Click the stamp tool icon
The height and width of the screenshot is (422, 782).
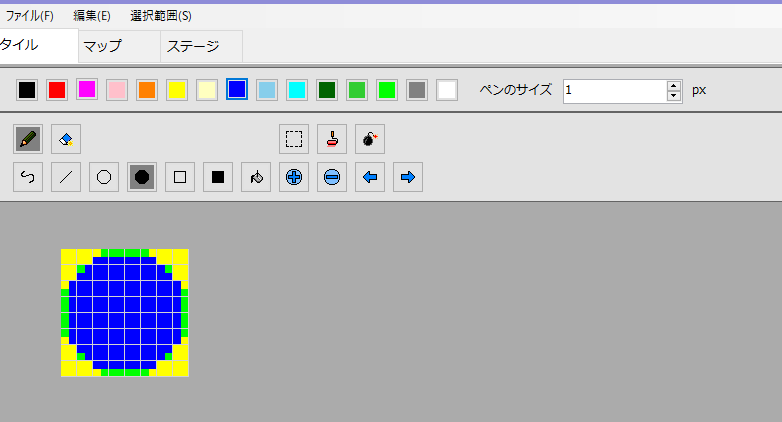(x=332, y=139)
